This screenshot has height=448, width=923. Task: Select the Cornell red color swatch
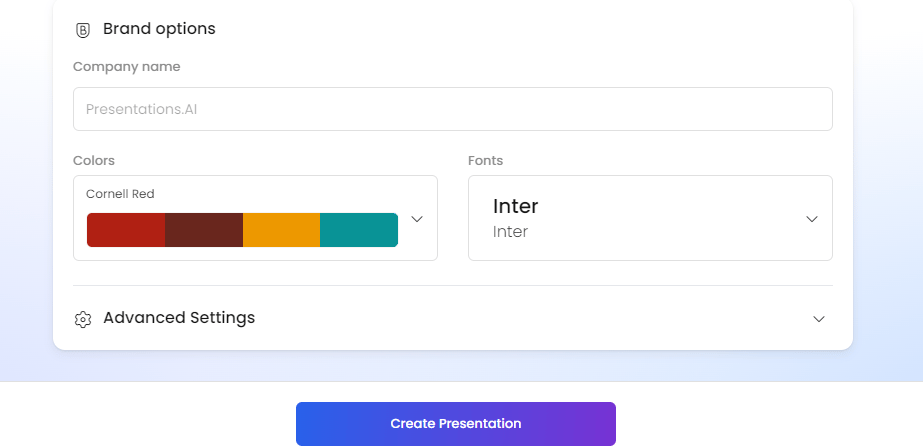pyautogui.click(x=126, y=230)
